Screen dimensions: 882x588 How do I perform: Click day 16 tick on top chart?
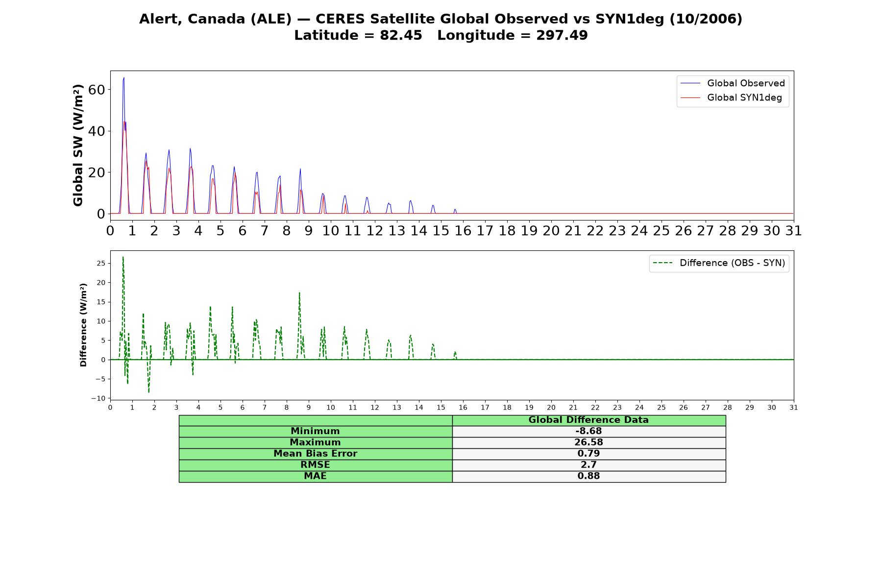(x=463, y=230)
